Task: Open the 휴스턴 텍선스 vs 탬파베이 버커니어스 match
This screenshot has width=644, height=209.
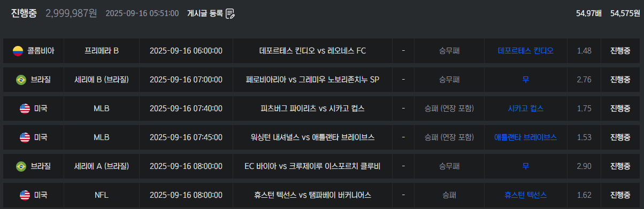Action: [312, 195]
